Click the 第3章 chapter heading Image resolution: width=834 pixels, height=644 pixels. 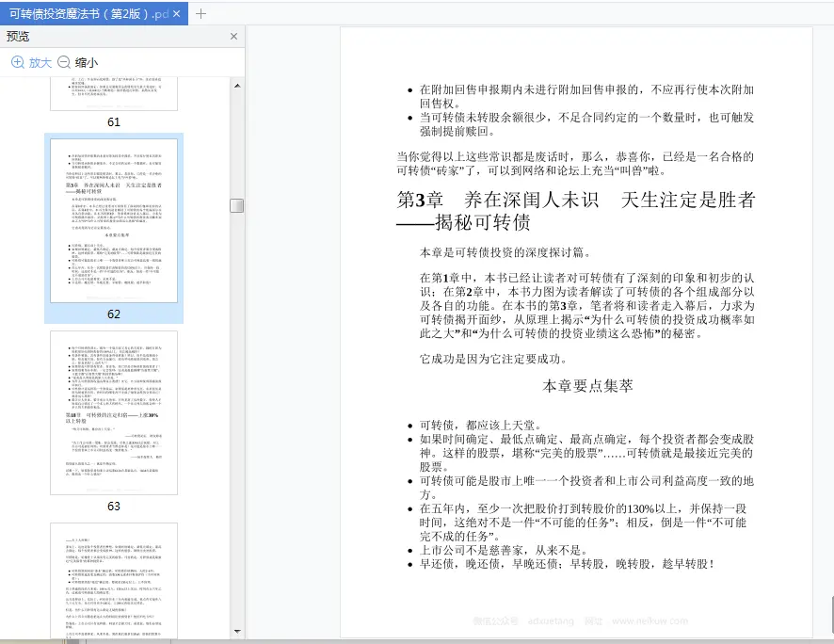(x=576, y=200)
